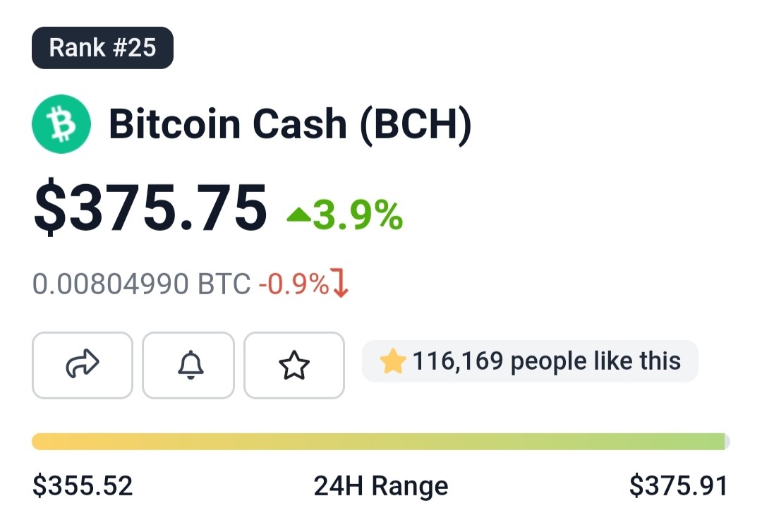Click the -0.9% BTC change value
The height and width of the screenshot is (532, 762).
click(294, 284)
